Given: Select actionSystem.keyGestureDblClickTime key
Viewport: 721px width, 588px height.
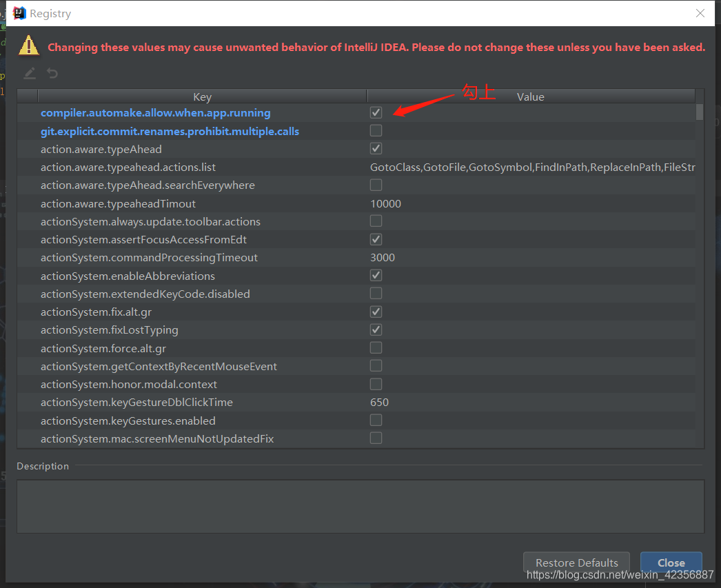Looking at the screenshot, I should click(x=136, y=403).
